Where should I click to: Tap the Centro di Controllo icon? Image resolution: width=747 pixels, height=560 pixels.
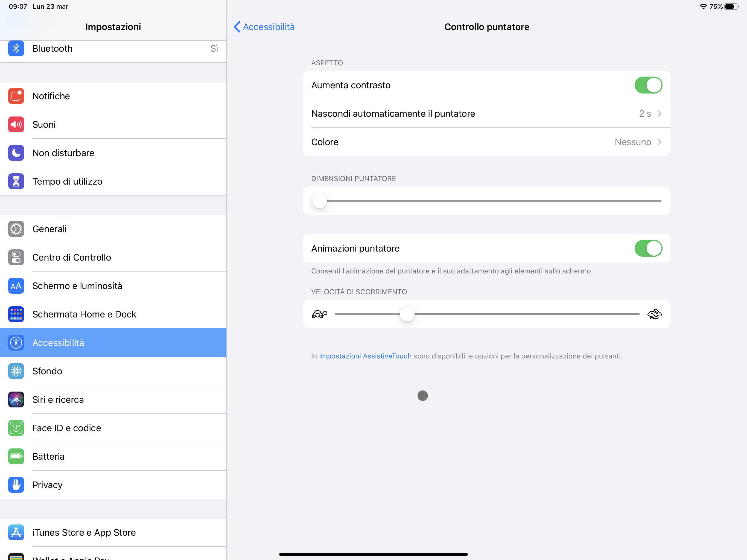point(16,257)
